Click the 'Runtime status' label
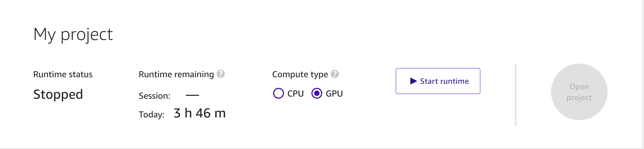The width and height of the screenshot is (644, 149). [x=63, y=74]
